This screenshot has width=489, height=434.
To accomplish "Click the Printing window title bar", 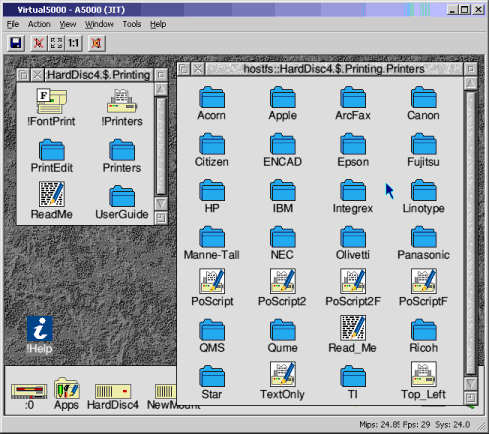I will point(99,75).
